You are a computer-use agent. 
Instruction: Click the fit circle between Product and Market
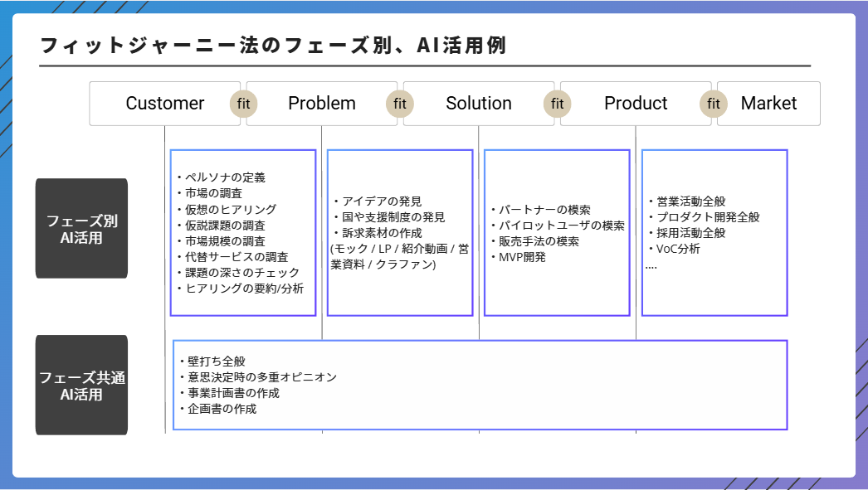pyautogui.click(x=714, y=104)
